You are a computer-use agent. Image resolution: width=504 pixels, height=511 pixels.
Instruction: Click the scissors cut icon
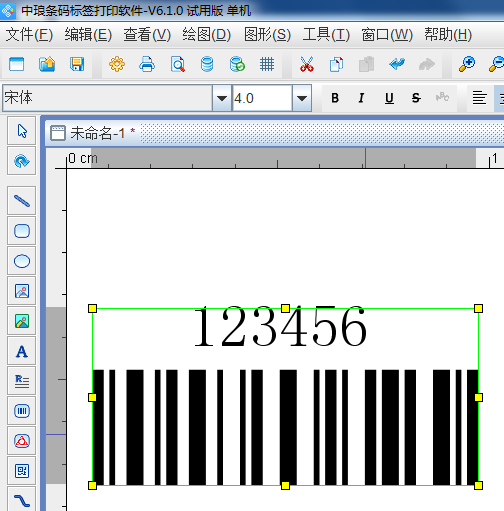307,64
